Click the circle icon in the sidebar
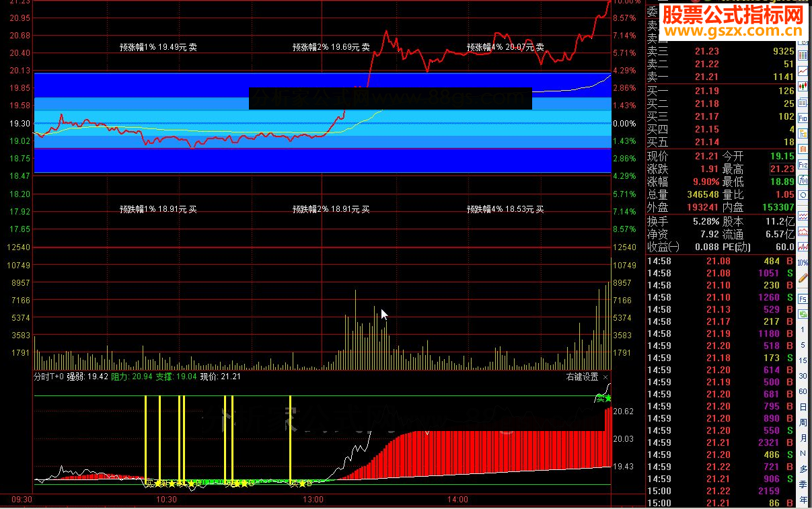The height and width of the screenshot is (509, 812). coord(803,196)
